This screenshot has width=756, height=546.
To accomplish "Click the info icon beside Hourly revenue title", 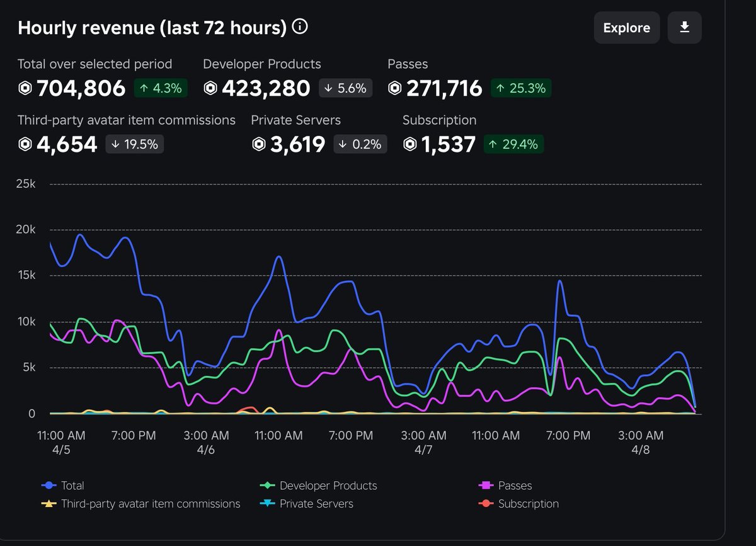I will coord(301,27).
